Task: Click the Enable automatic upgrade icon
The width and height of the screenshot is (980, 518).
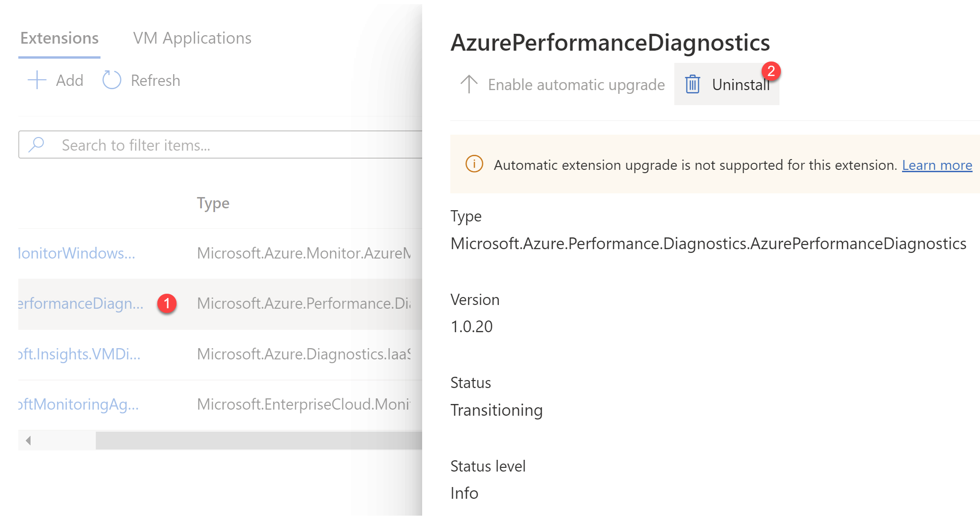Action: pos(468,85)
